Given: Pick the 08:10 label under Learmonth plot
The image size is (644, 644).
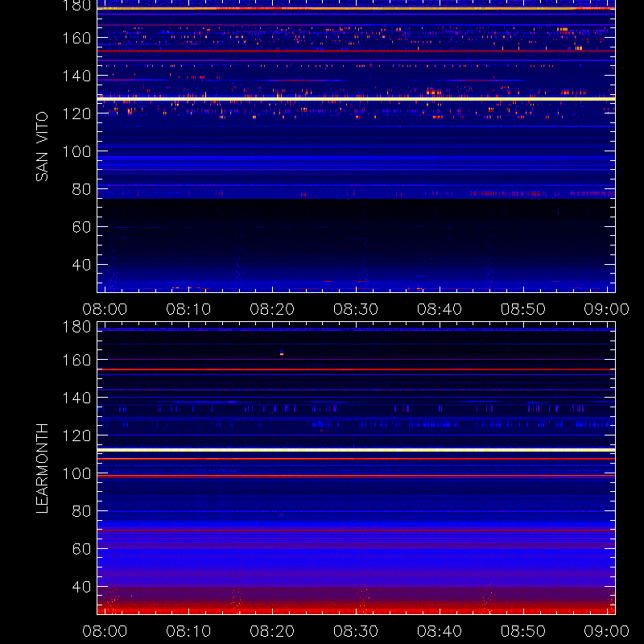Looking at the screenshot, I should coord(188,631).
